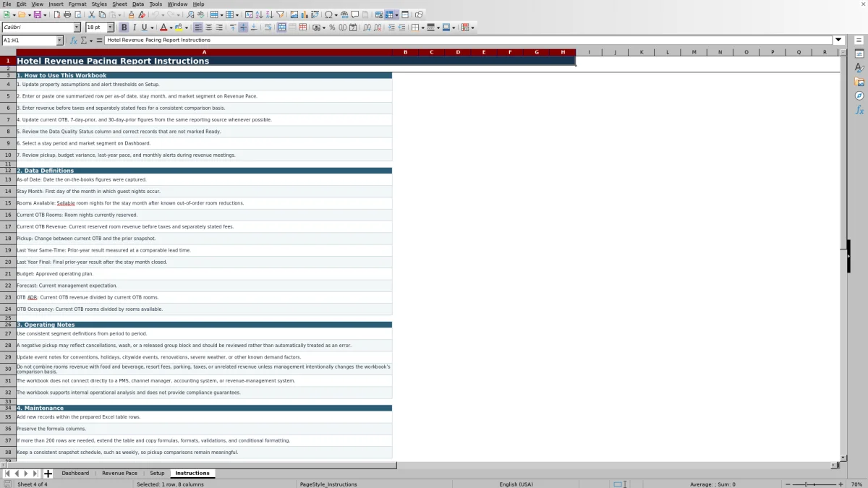Image resolution: width=868 pixels, height=488 pixels.
Task: Click the 70% zoom level
Action: 856,484
